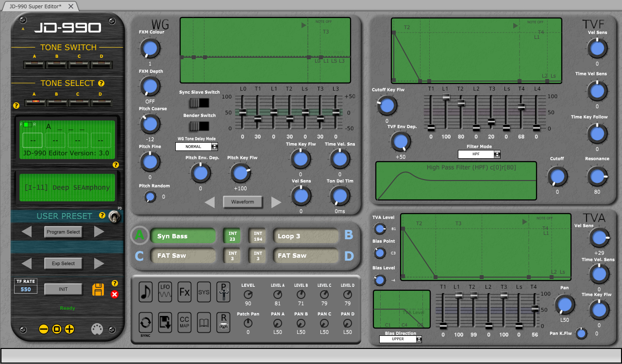This screenshot has height=364, width=622.
Task: Click the Fx effects icon
Action: [185, 292]
